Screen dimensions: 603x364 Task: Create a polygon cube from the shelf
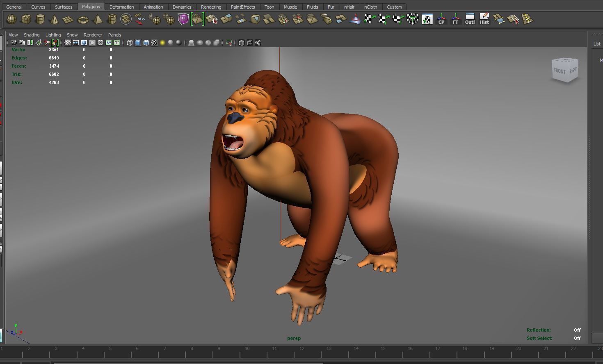26,19
